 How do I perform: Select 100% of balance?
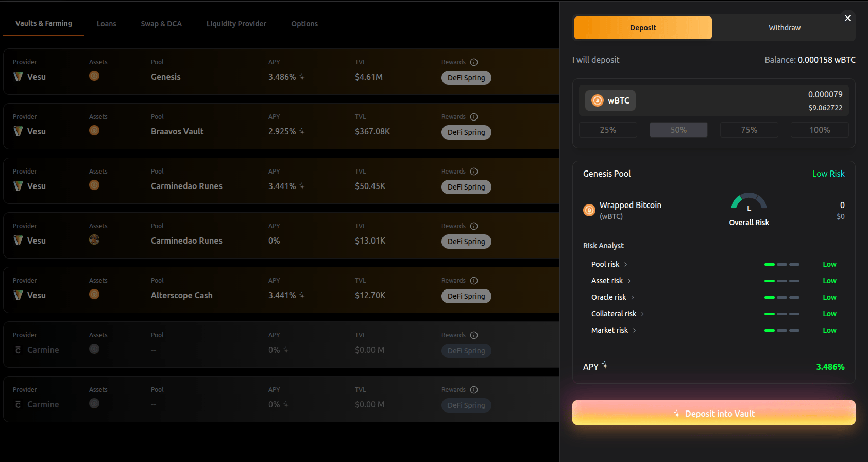click(820, 130)
